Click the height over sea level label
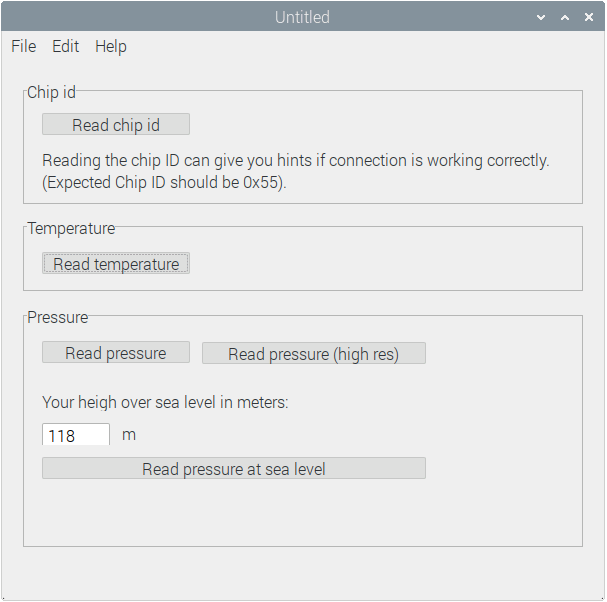The height and width of the screenshot is (602, 607). pyautogui.click(x=165, y=402)
